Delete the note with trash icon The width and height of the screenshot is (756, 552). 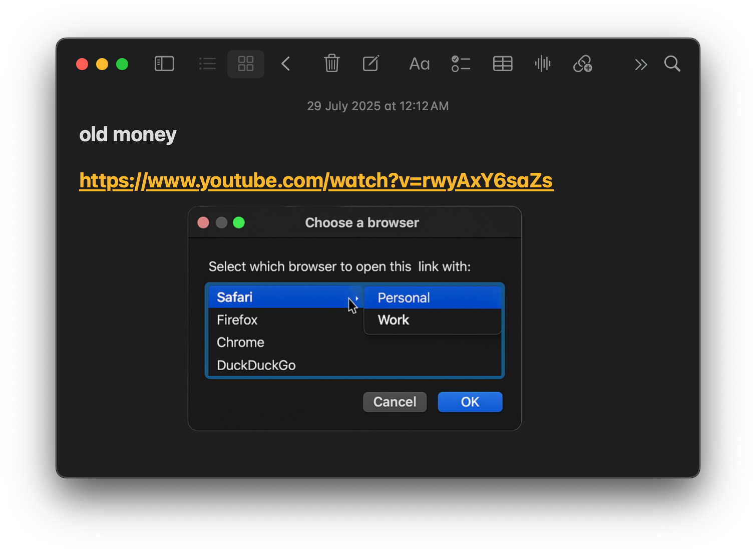[x=331, y=64]
